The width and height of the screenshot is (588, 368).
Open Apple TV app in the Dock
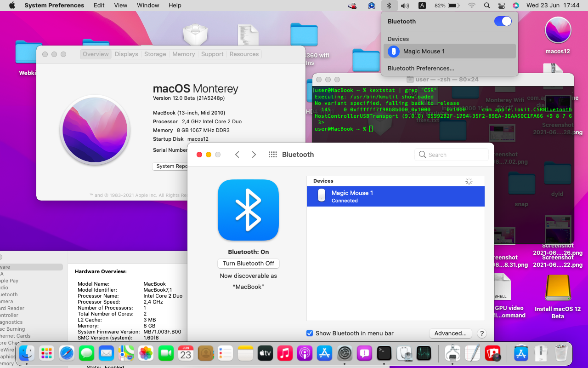pos(265,353)
